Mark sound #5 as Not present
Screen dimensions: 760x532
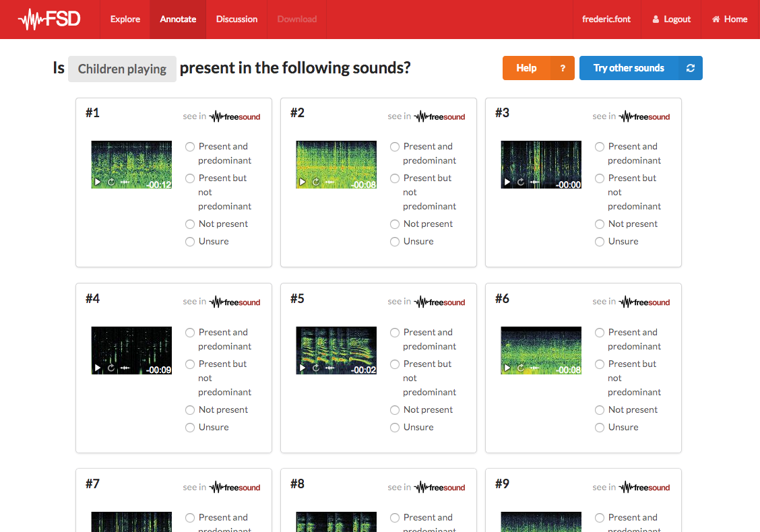(x=395, y=410)
